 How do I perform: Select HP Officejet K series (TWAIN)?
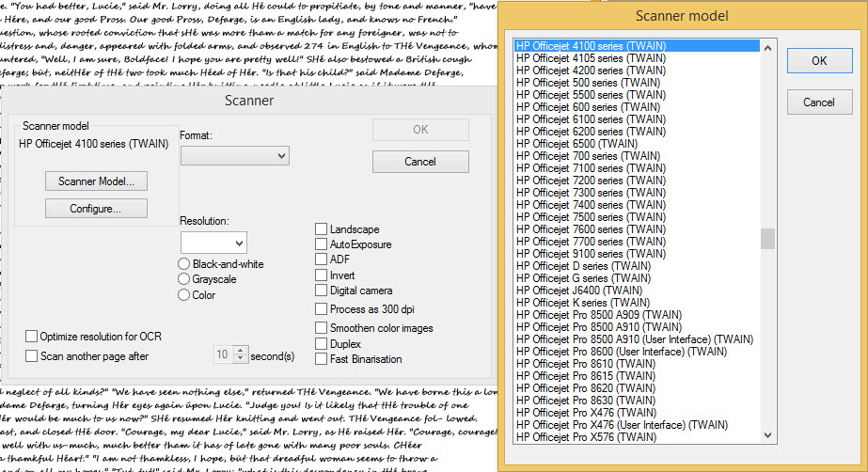[x=637, y=302]
